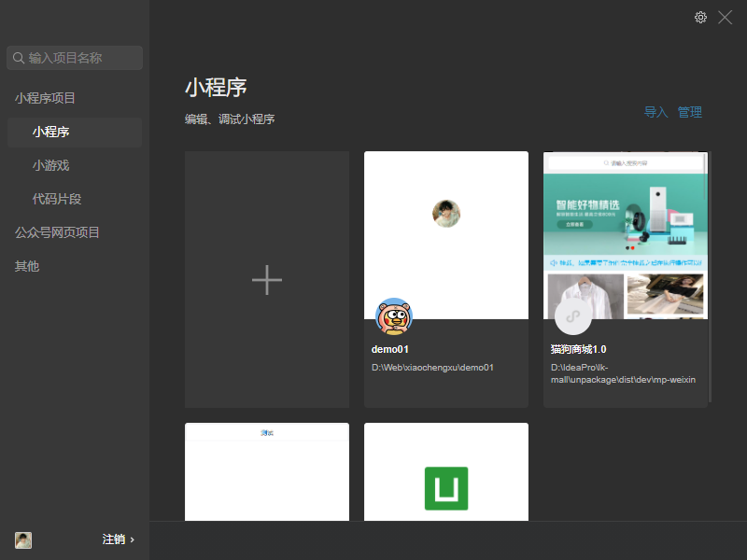This screenshot has width=747, height=560.
Task: Close the project launcher window
Action: click(x=726, y=18)
